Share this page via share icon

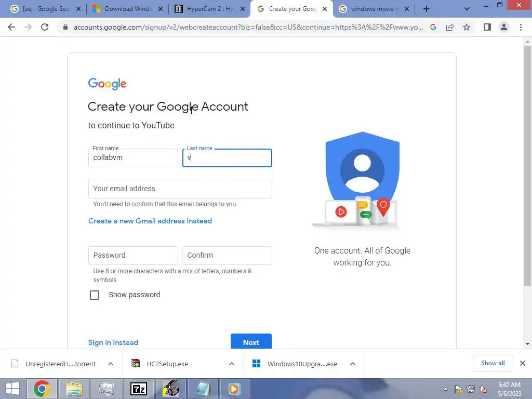click(x=450, y=27)
